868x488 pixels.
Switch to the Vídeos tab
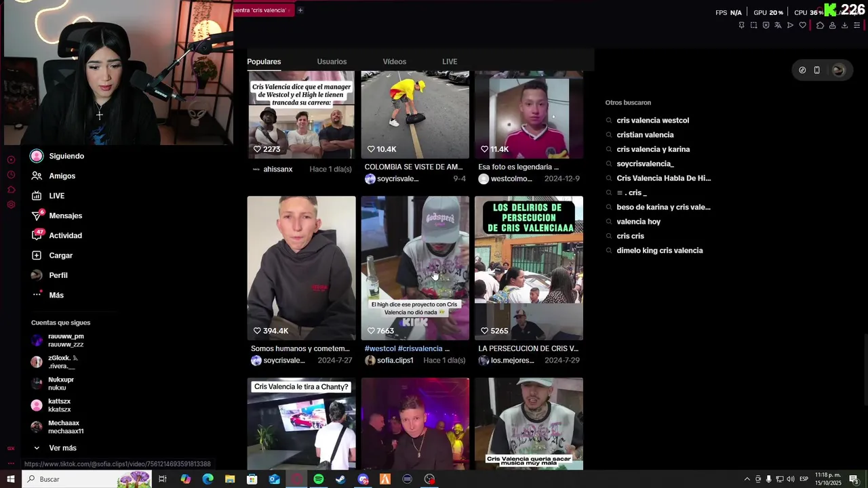pyautogui.click(x=394, y=62)
